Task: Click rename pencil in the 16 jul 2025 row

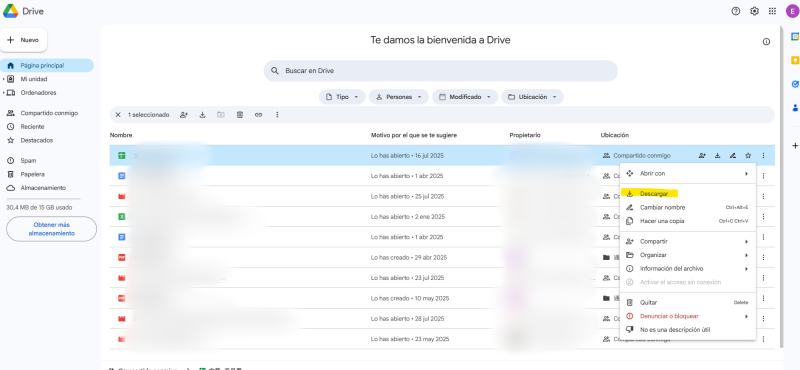Action: coord(733,156)
